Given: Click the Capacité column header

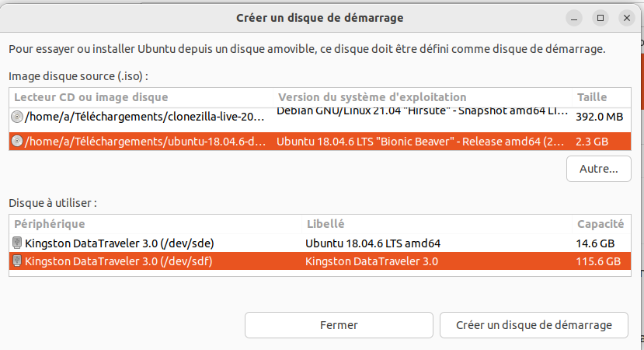Looking at the screenshot, I should point(601,224).
